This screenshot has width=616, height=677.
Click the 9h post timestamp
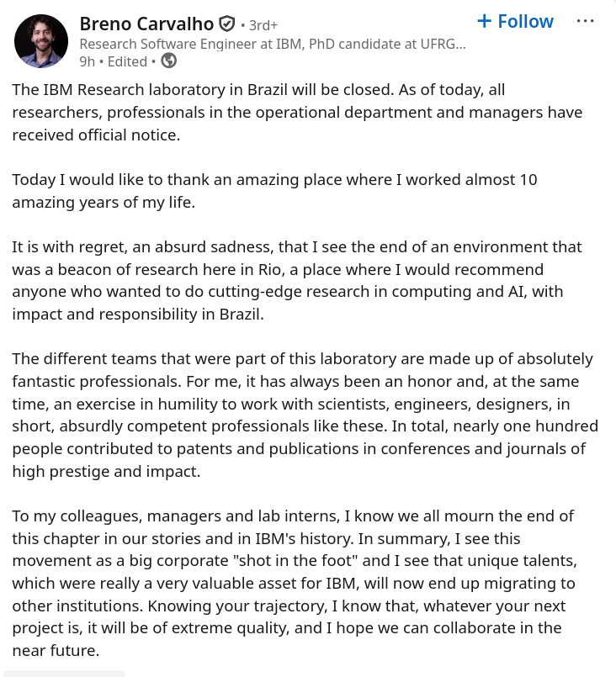[x=87, y=61]
